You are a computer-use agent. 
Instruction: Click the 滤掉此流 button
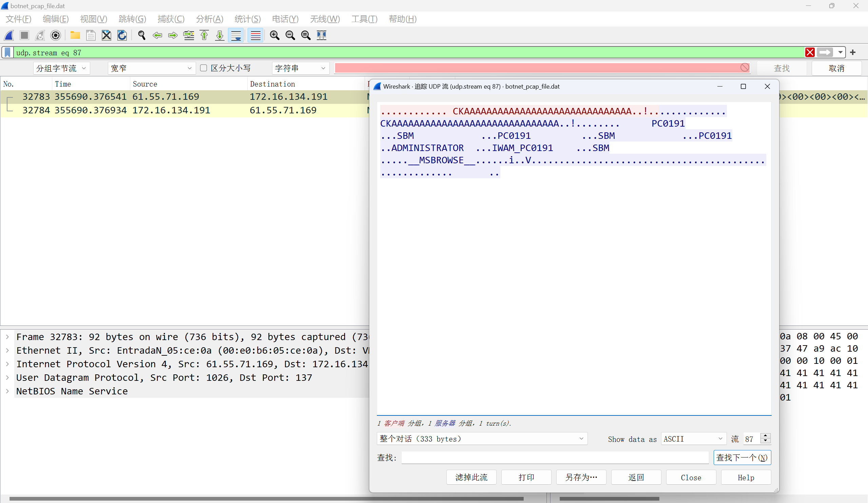coord(471,477)
